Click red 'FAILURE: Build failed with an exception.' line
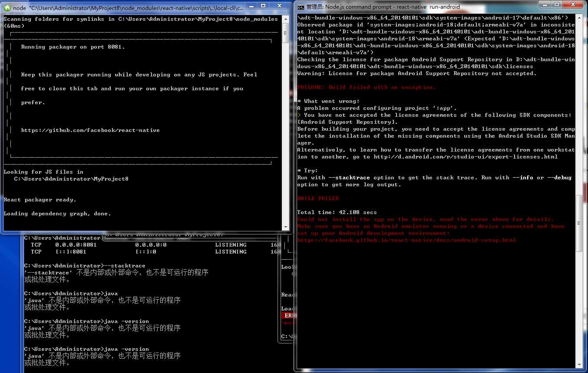The image size is (588, 373). 367,87
